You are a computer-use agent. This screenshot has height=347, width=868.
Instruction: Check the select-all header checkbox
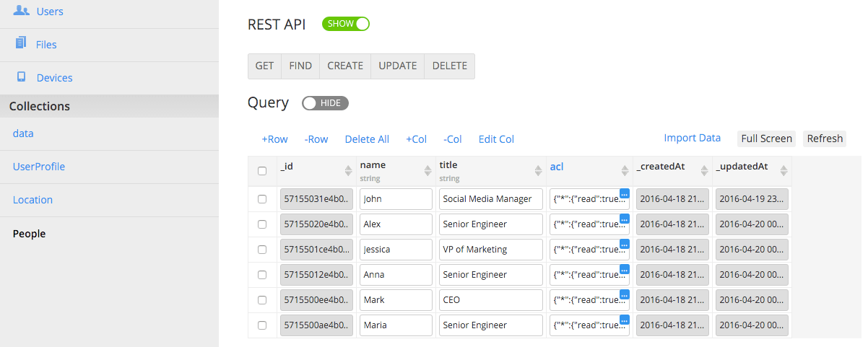[x=262, y=171]
